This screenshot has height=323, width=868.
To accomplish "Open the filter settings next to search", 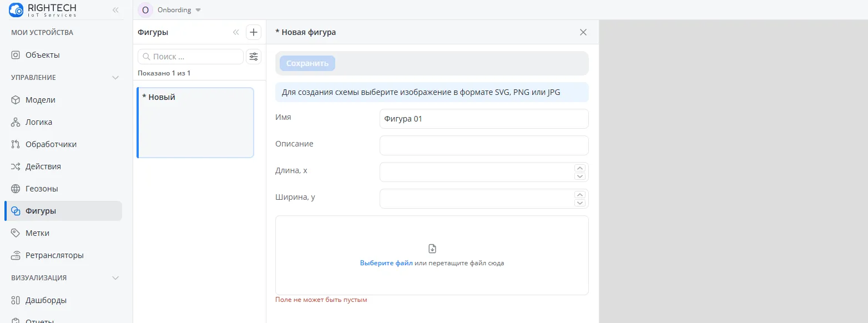I will point(254,57).
